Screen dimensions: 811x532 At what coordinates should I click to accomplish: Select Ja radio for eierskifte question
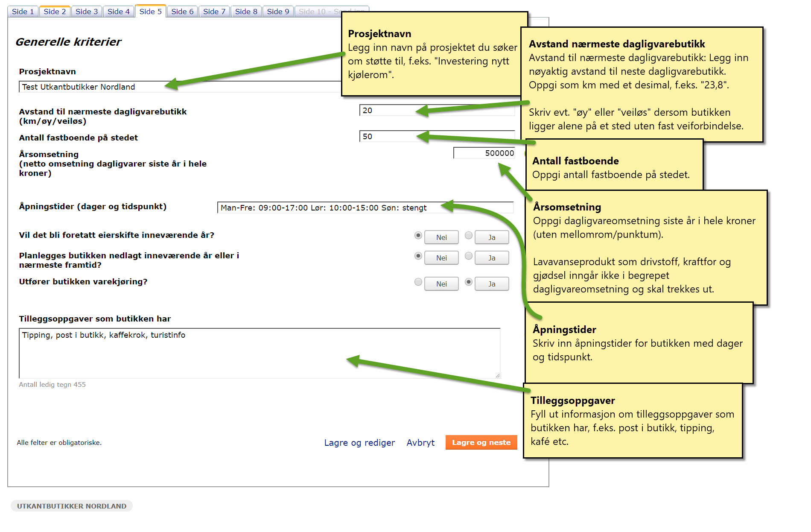point(469,235)
